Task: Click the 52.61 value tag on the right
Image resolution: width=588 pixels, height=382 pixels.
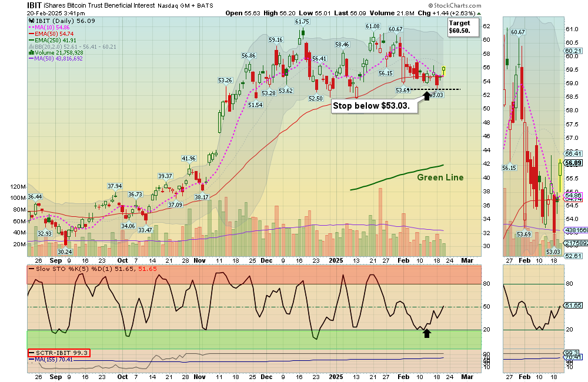Action: (x=573, y=256)
